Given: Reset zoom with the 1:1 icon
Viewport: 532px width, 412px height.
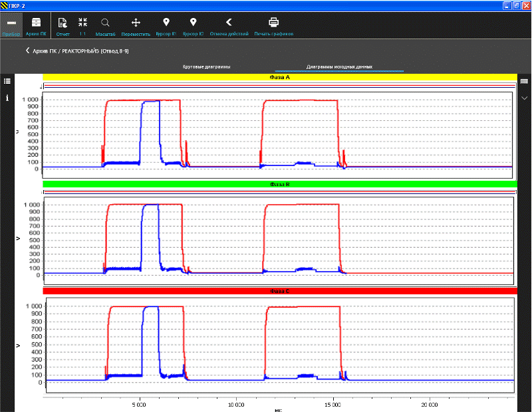Looking at the screenshot, I should point(82,27).
